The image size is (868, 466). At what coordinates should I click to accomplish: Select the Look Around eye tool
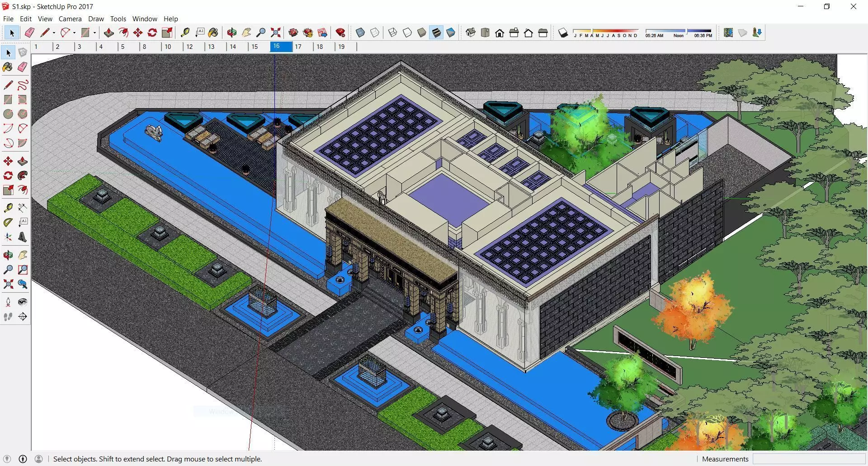(x=23, y=302)
